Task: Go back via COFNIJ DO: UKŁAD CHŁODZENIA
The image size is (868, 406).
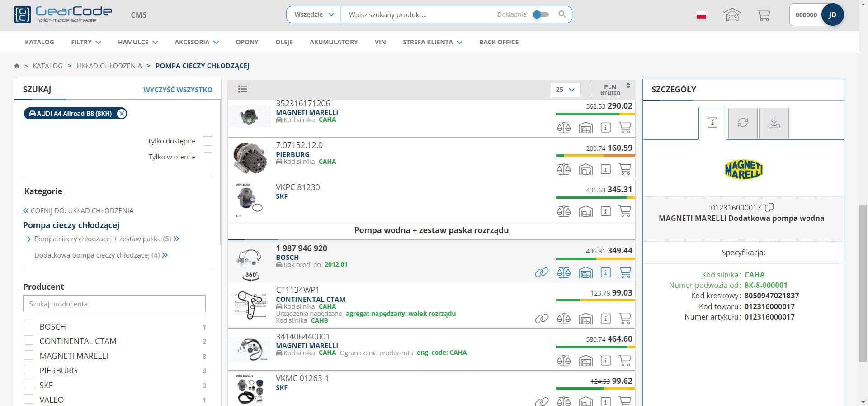Action: tap(78, 210)
